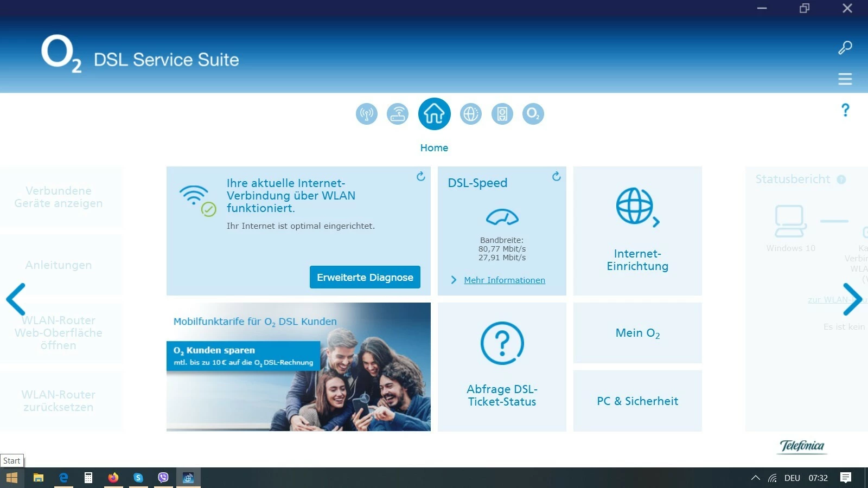
Task: Open the router section icon
Action: (398, 114)
